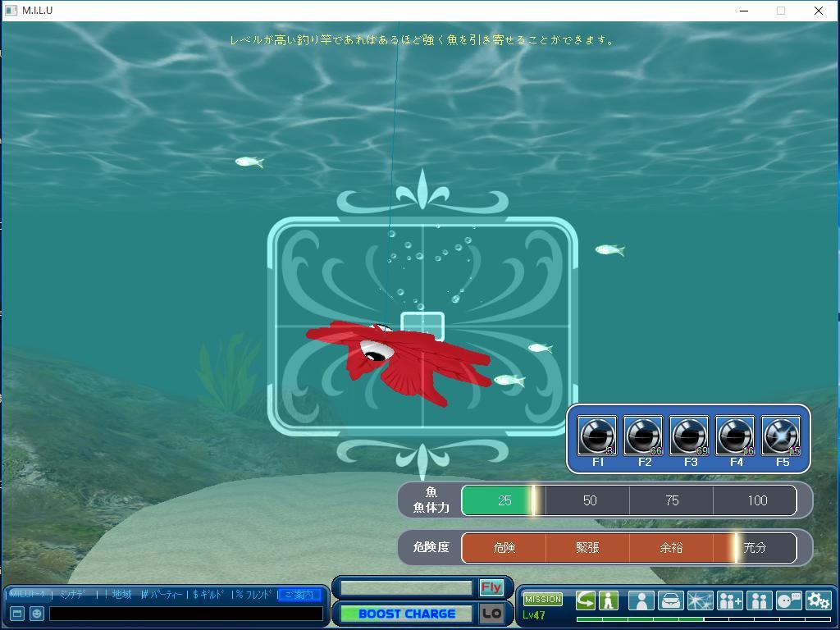Click the black chat input field

click(185, 614)
